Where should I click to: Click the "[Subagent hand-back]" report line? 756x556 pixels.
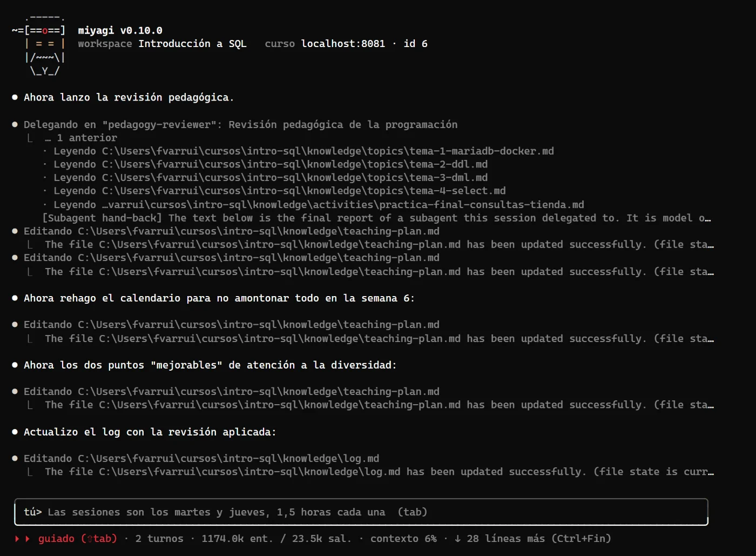pyautogui.click(x=376, y=218)
